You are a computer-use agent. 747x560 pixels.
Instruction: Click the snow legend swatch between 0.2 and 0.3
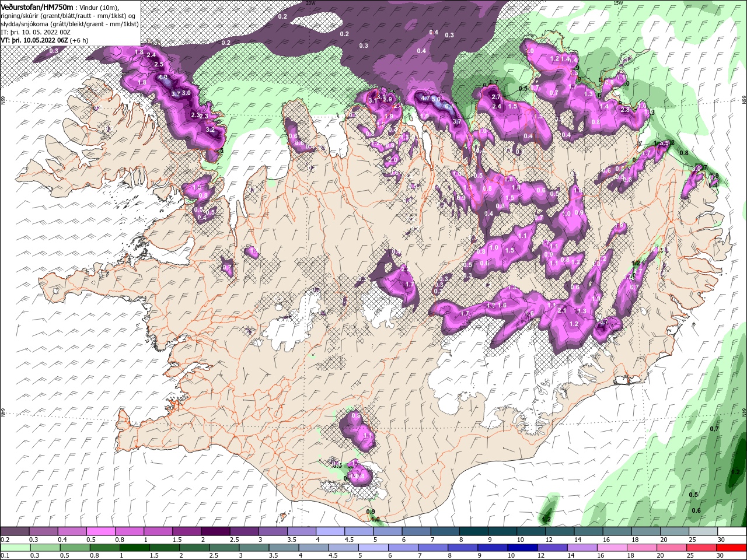point(15,531)
